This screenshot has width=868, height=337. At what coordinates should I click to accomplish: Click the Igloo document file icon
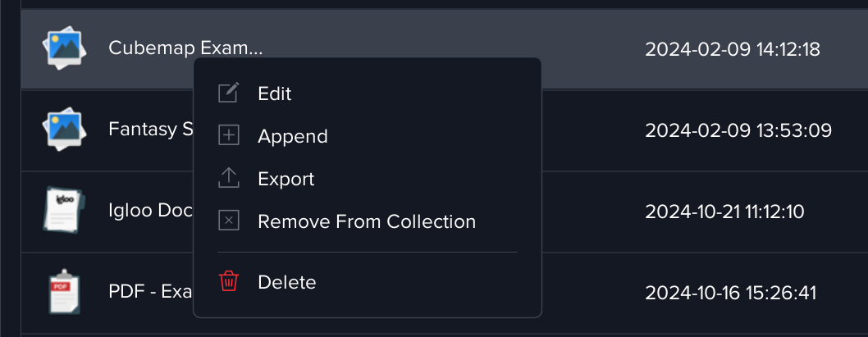coord(62,212)
